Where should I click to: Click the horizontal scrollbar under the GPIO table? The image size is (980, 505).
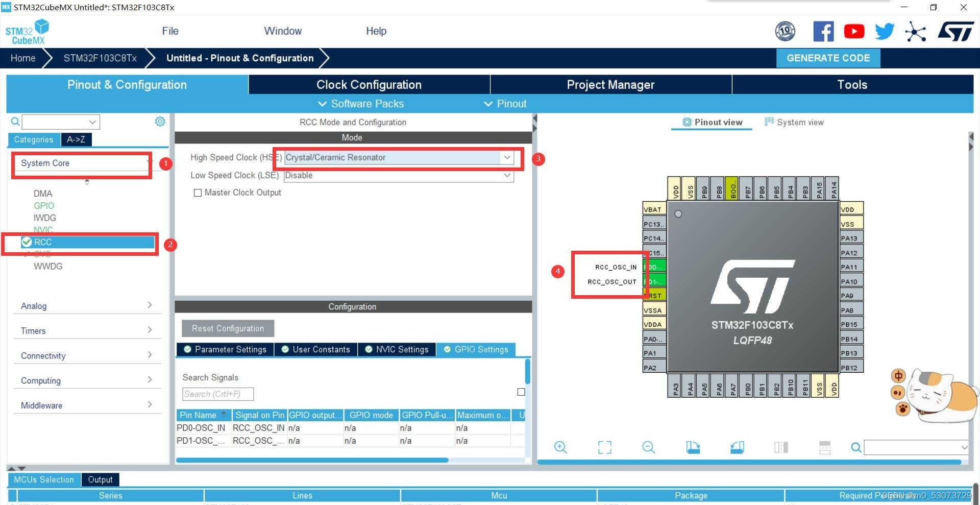point(312,460)
